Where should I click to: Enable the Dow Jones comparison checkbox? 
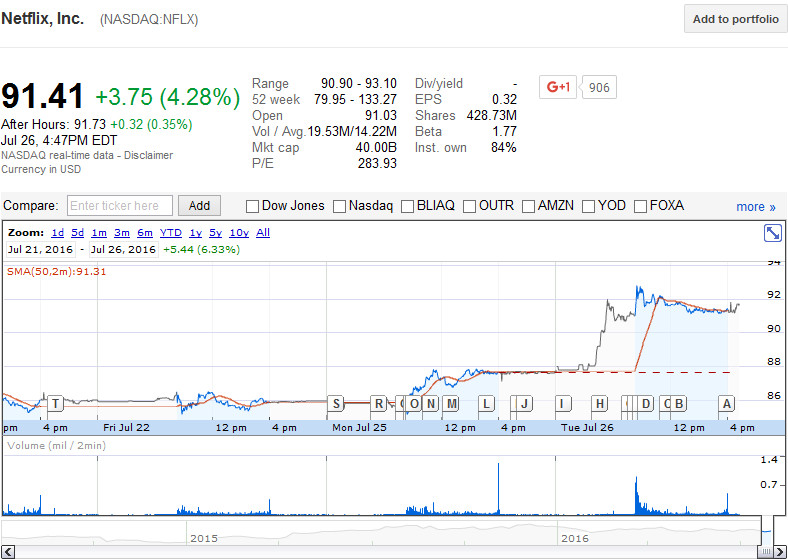tap(253, 206)
